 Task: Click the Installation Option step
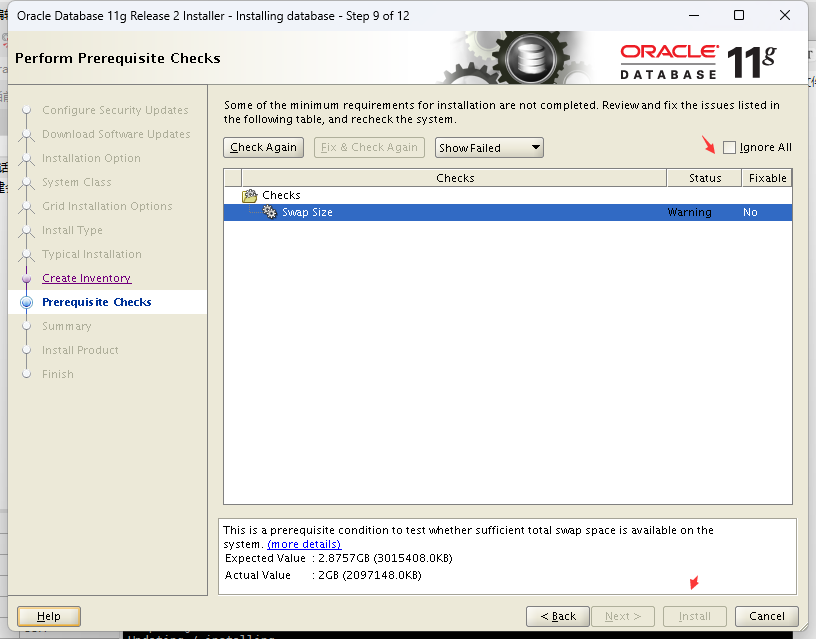click(x=91, y=158)
